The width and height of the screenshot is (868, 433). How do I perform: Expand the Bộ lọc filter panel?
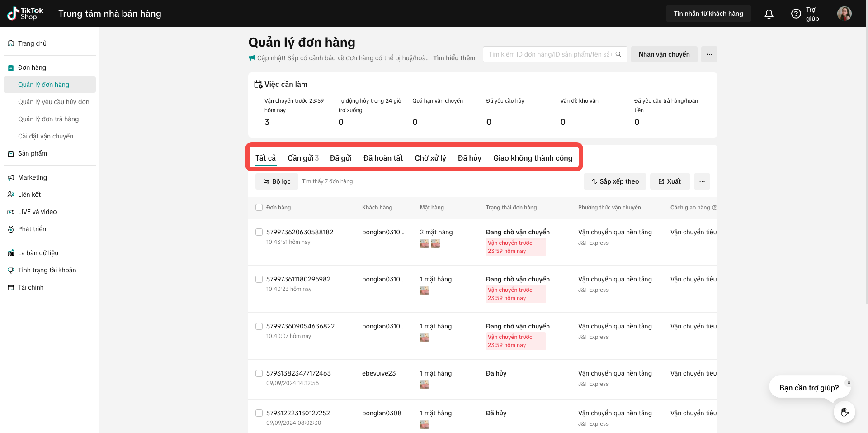tap(277, 181)
